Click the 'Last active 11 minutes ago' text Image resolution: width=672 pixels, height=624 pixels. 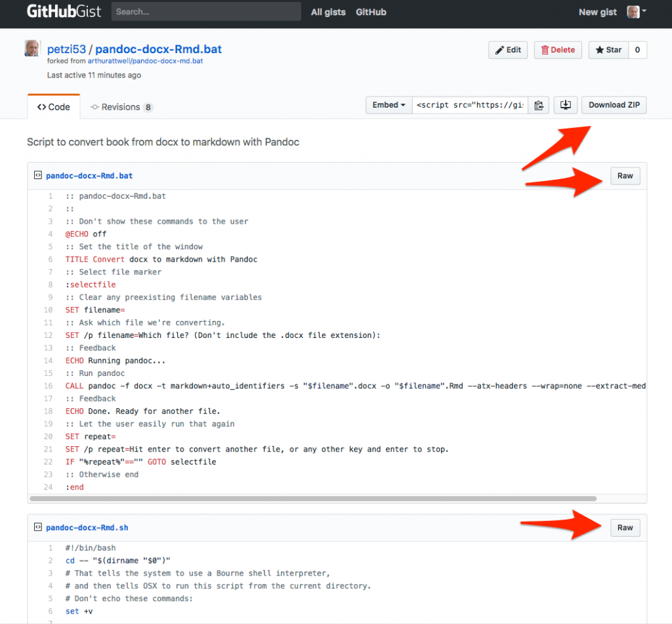tap(94, 75)
